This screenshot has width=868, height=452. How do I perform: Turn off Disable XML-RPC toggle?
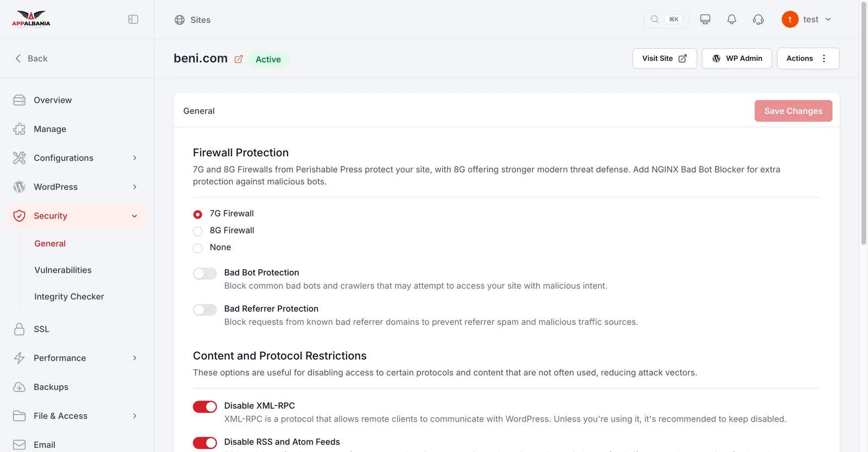pyautogui.click(x=205, y=407)
